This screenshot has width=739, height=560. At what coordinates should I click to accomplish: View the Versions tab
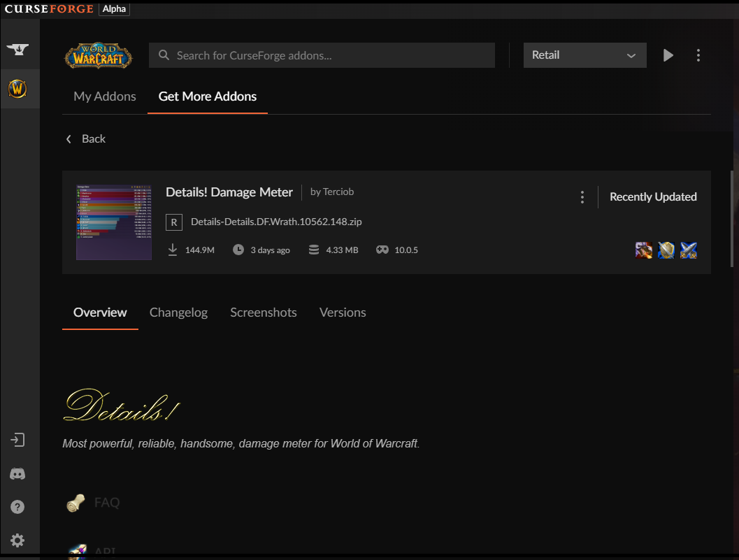[x=343, y=313]
